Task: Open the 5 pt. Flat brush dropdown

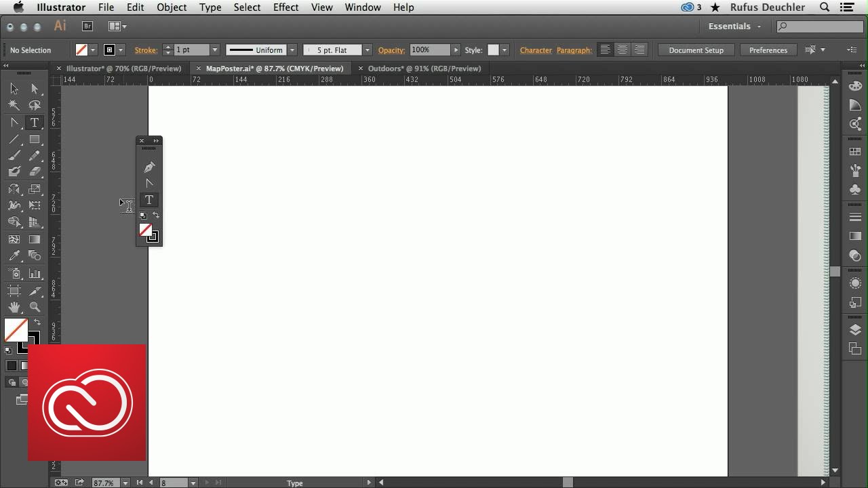Action: (368, 50)
